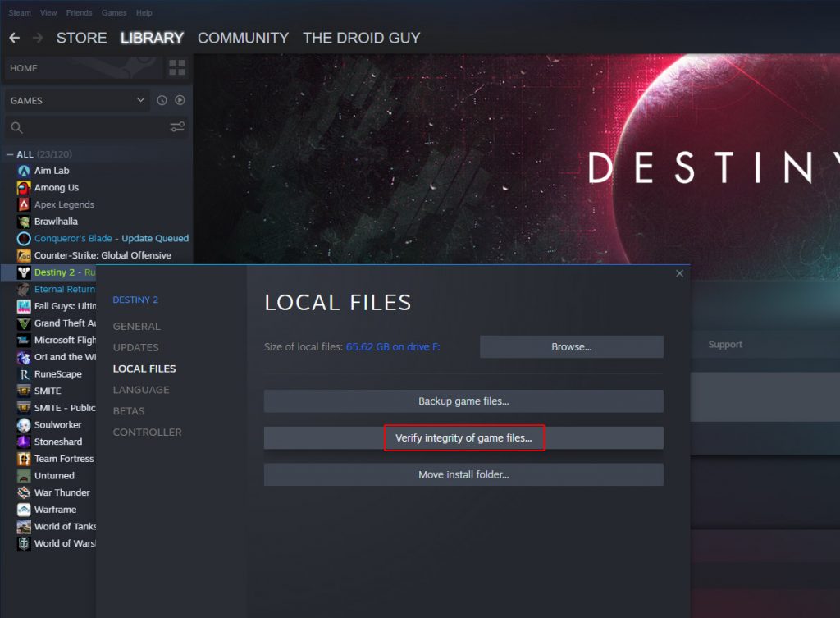Image resolution: width=840 pixels, height=618 pixels.
Task: Open BETAS properties section
Action: click(x=129, y=411)
